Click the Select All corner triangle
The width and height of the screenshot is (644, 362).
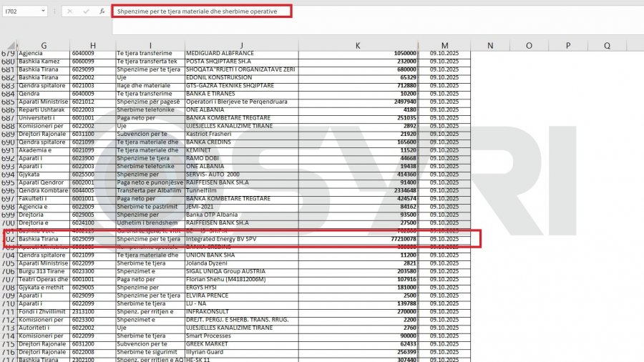[11, 45]
